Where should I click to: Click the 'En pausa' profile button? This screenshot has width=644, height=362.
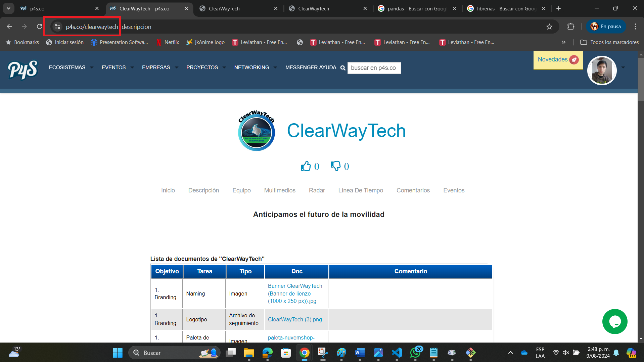(606, 27)
